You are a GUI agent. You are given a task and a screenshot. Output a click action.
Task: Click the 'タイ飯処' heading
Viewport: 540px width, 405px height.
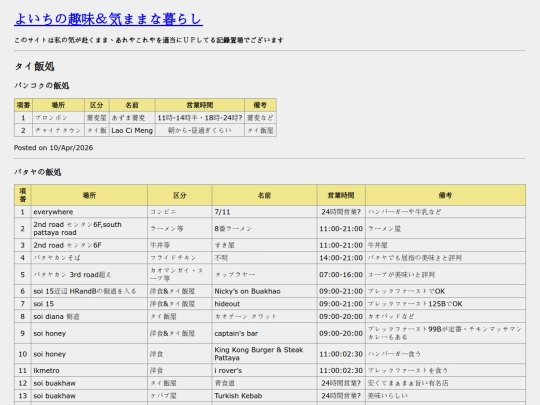coord(34,66)
